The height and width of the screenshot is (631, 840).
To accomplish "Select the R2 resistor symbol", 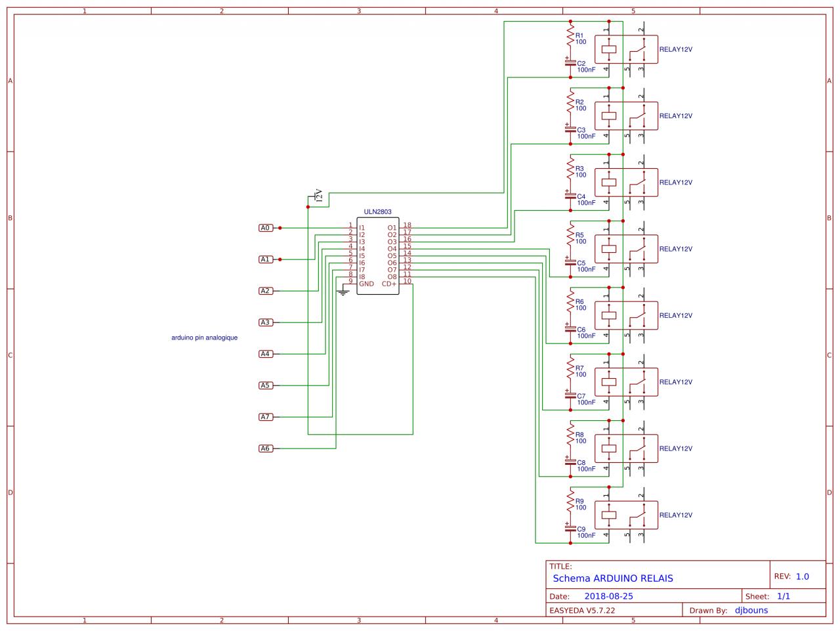I will tap(570, 102).
